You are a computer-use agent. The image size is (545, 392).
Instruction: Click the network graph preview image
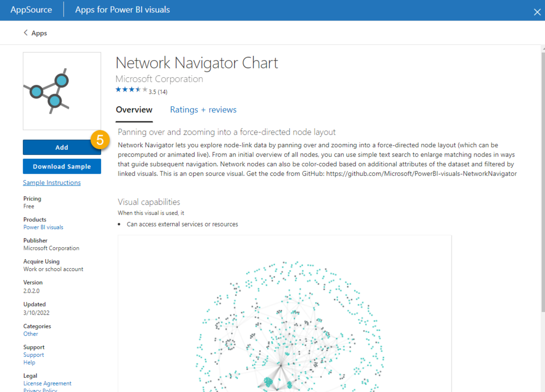click(284, 314)
